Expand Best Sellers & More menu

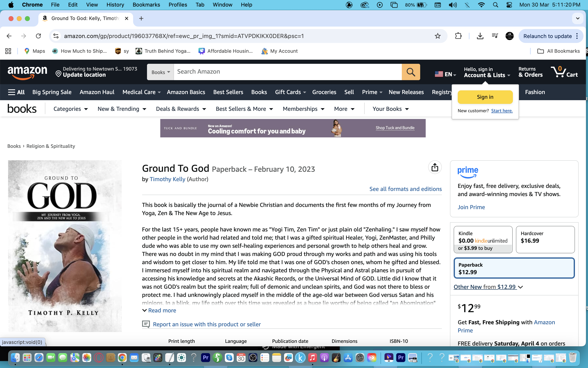(244, 109)
